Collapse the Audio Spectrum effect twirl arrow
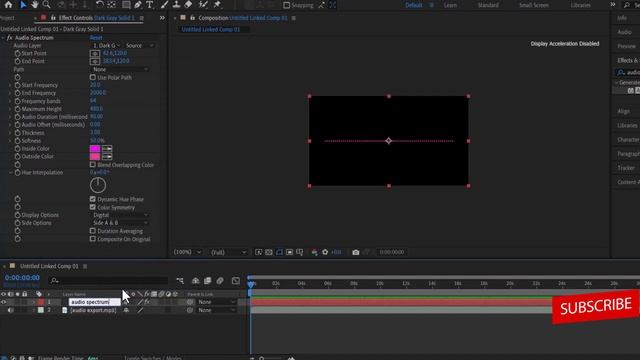 coord(3,38)
